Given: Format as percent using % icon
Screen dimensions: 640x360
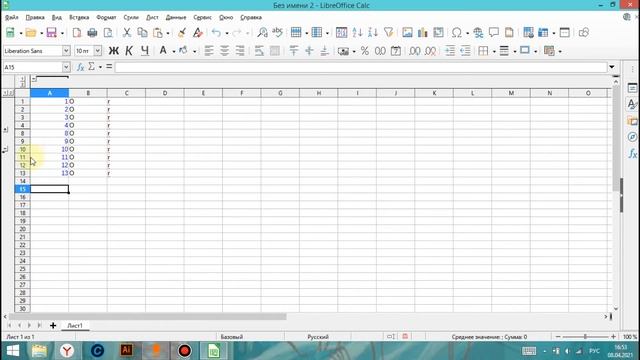Looking at the screenshot, I should pos(364,51).
